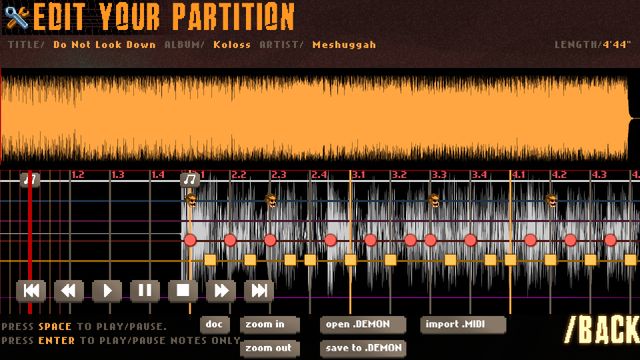The image size is (640, 360).
Task: Click the import .MIDI button
Action: point(463,325)
